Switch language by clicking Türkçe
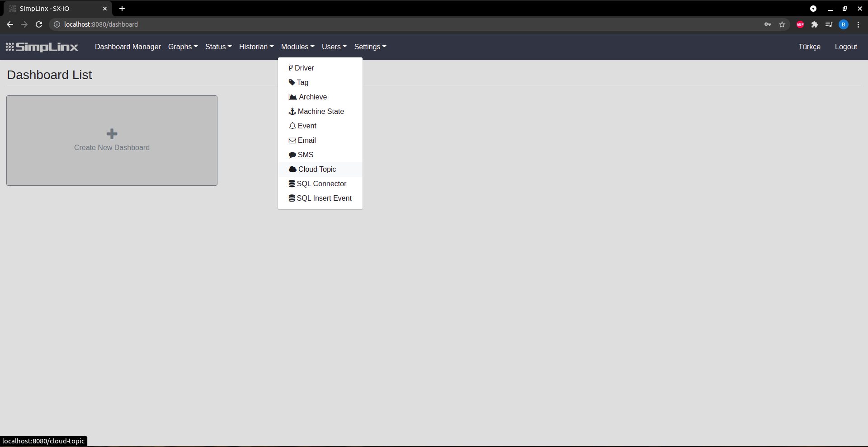 click(x=809, y=47)
